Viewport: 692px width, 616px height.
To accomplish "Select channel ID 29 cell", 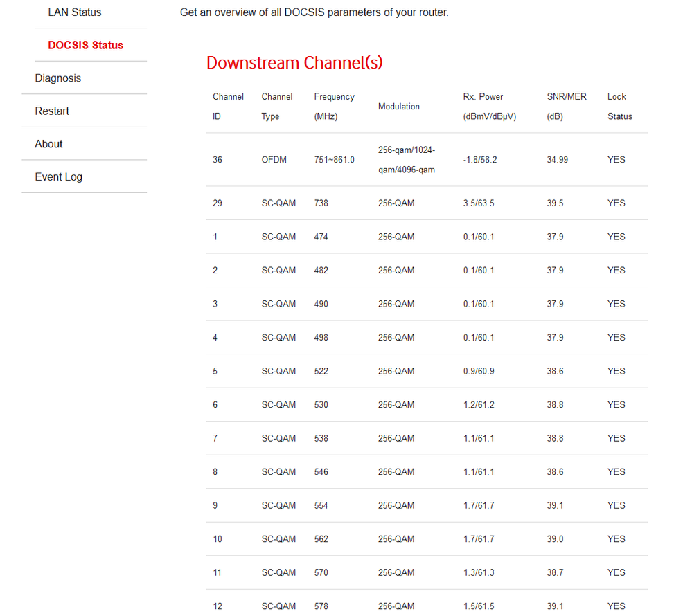I will point(217,203).
